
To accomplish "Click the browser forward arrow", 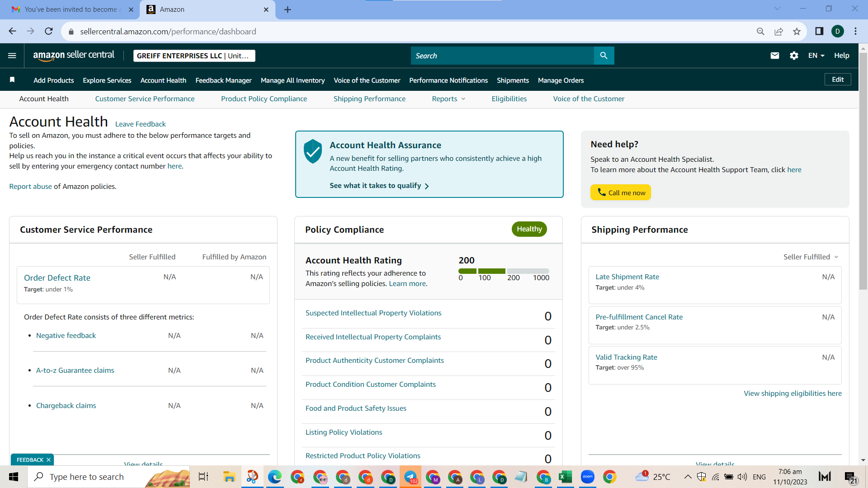I will tap(30, 31).
